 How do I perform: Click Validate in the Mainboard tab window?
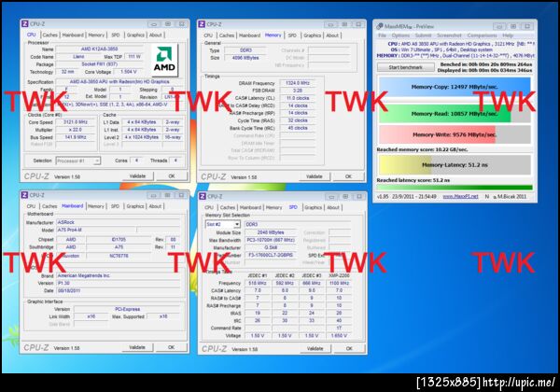(x=137, y=347)
